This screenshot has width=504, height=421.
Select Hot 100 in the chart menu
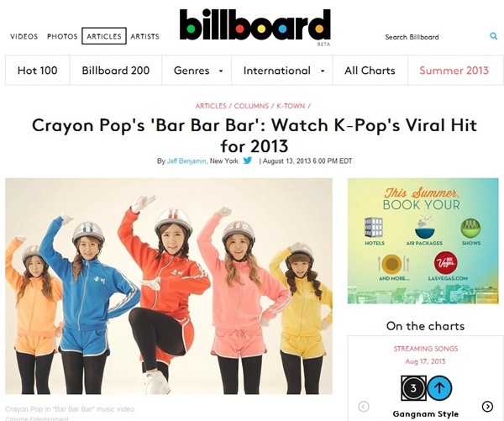[x=38, y=71]
